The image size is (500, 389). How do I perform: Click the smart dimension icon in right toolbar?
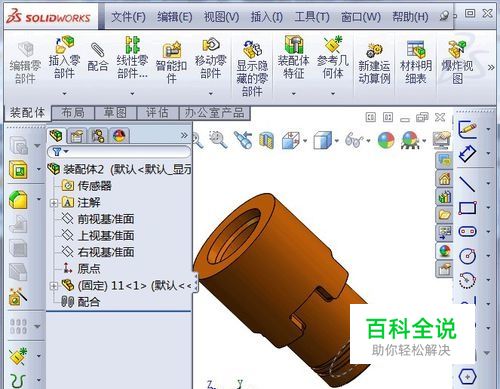point(467,154)
